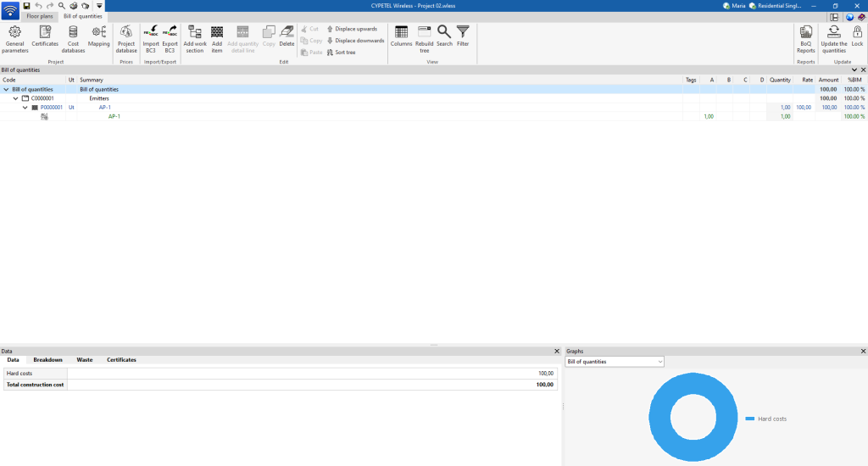Switch to the Certificates data tab
The image size is (868, 466).
click(x=121, y=360)
